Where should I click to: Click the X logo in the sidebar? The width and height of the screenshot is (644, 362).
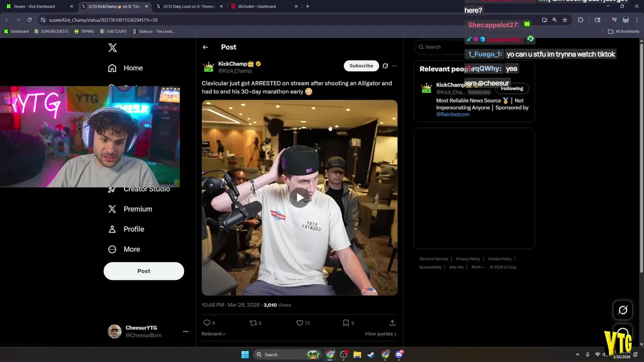tap(113, 48)
